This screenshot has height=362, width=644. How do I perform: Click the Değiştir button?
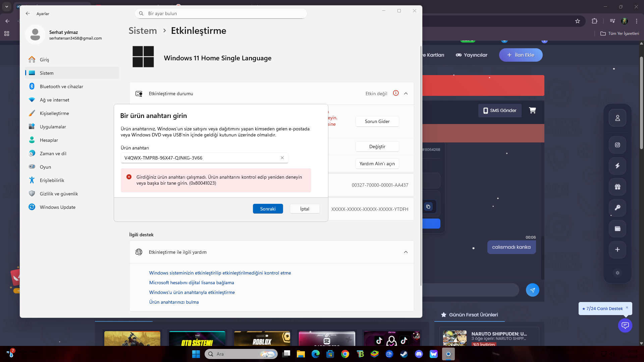point(377,146)
